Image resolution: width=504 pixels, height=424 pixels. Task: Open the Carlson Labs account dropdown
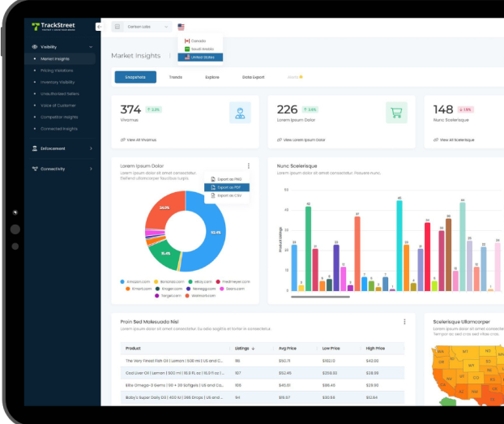(142, 27)
